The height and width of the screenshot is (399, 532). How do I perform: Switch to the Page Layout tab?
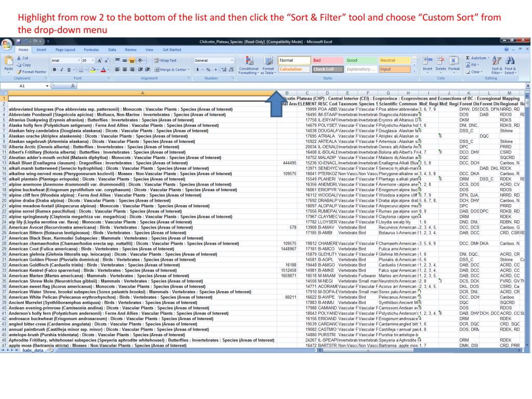click(x=65, y=50)
